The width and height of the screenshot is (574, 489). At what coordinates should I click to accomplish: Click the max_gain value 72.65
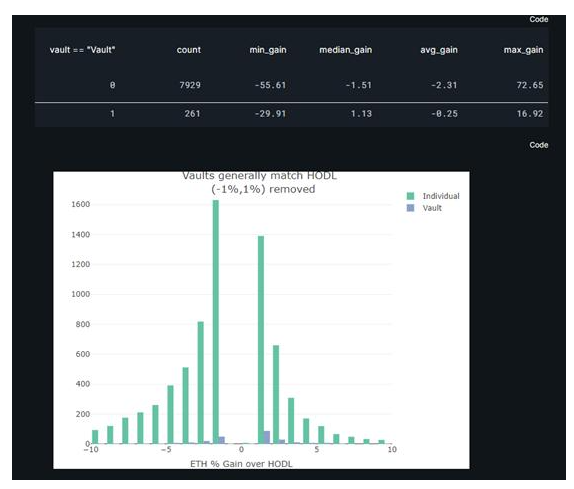[x=530, y=85]
